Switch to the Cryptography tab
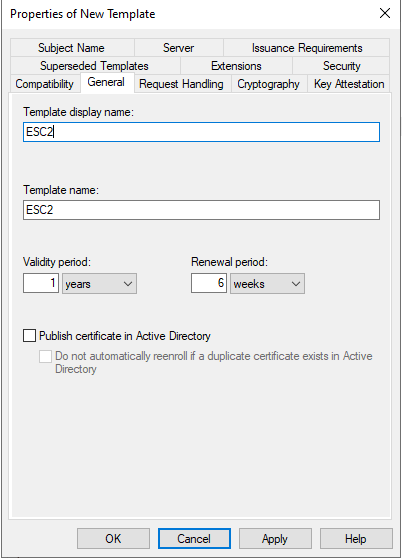 (x=269, y=84)
